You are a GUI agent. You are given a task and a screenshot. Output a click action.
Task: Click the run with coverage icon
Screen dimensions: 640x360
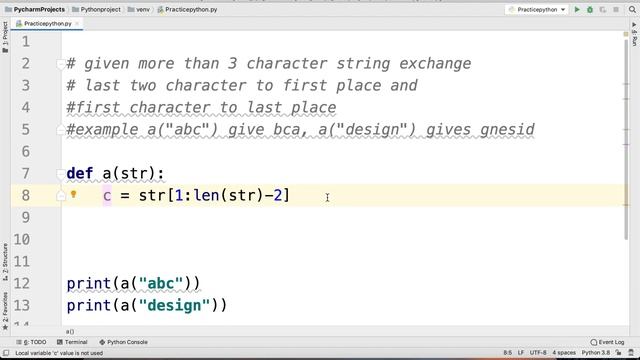pyautogui.click(x=603, y=9)
